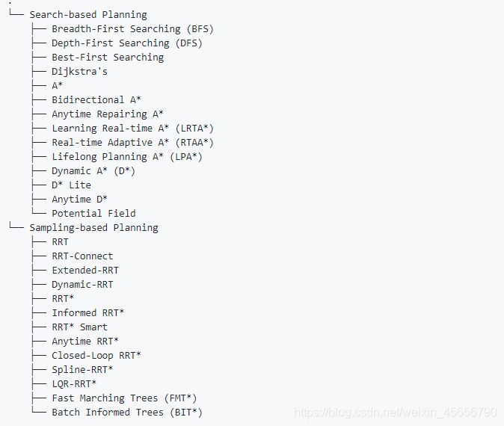Select Batch Informed Trees (BIT*) entry
Screen dimensions: 504x426
tap(127, 413)
